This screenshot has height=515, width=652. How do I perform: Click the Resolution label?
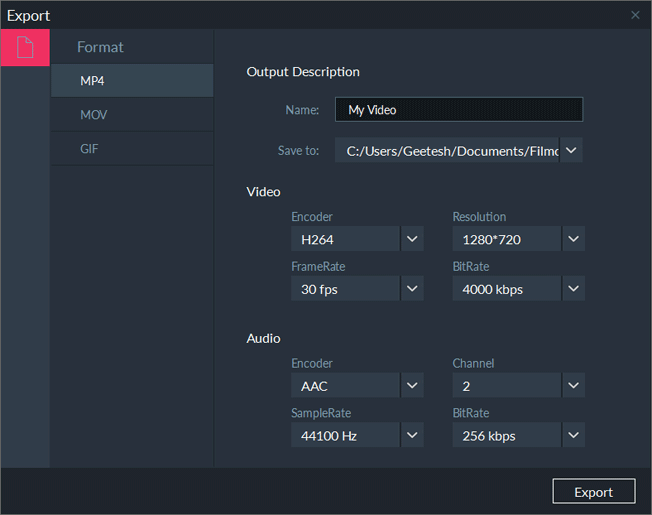479,217
